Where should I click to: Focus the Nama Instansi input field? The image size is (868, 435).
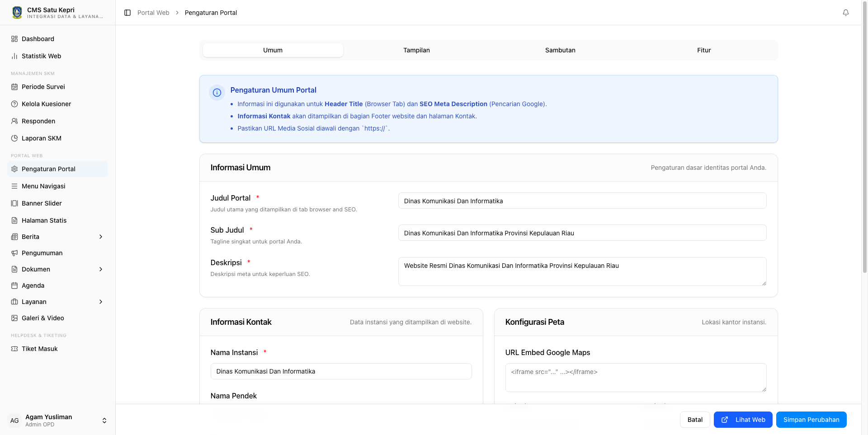[341, 371]
